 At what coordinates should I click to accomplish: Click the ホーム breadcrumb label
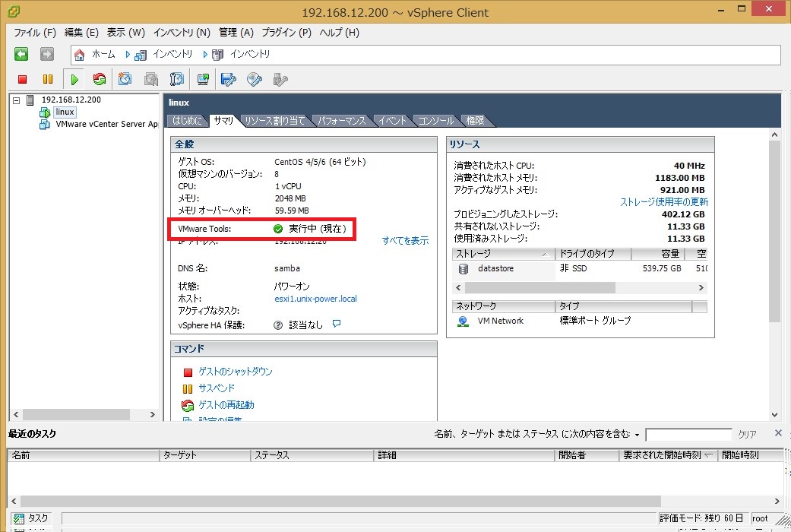[103, 55]
